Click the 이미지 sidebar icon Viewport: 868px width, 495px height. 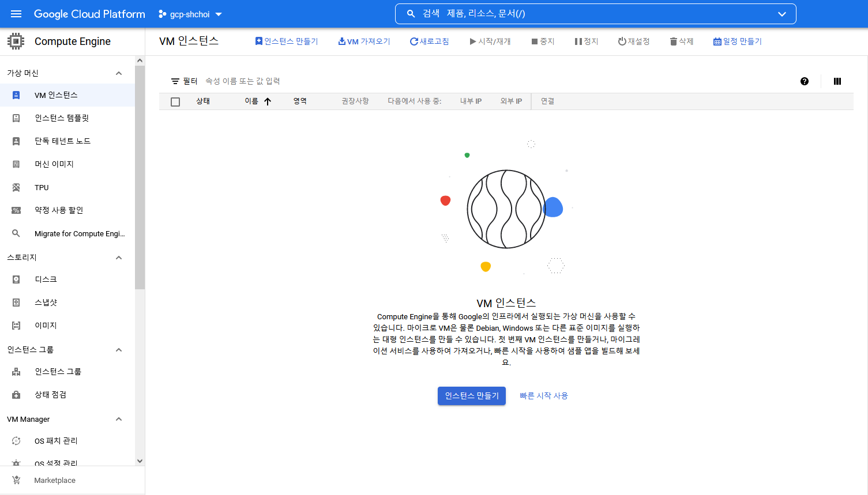[x=16, y=326]
